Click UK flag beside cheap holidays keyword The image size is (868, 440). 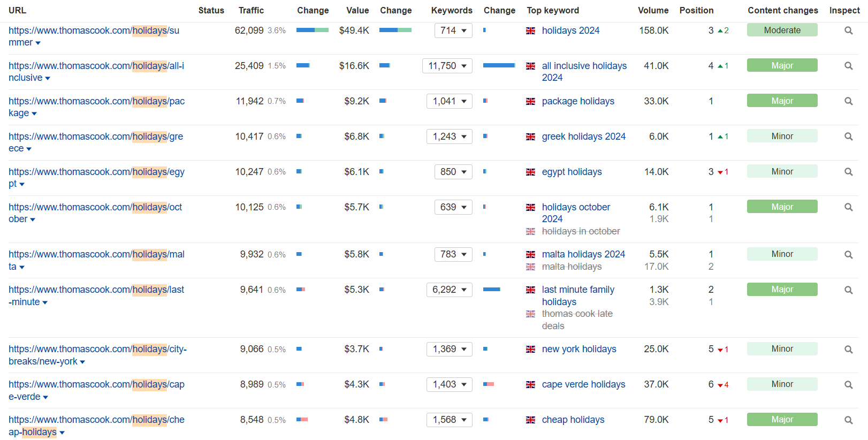(530, 420)
